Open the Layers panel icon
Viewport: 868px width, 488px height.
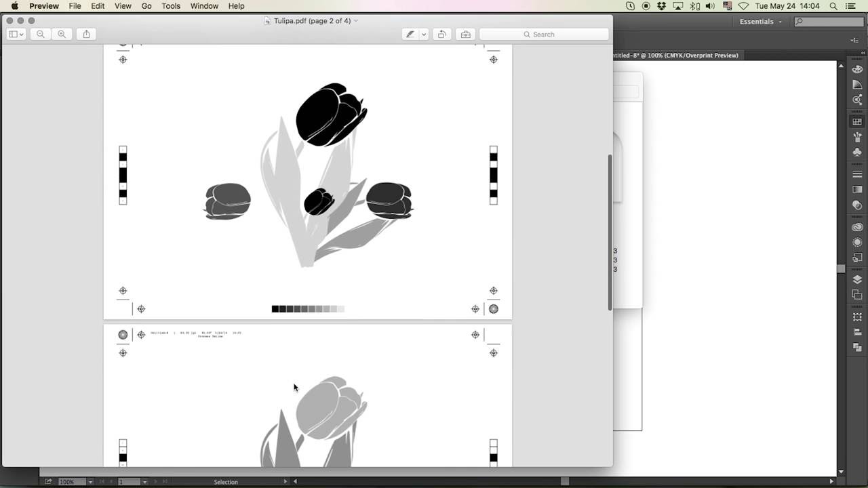coord(857,279)
